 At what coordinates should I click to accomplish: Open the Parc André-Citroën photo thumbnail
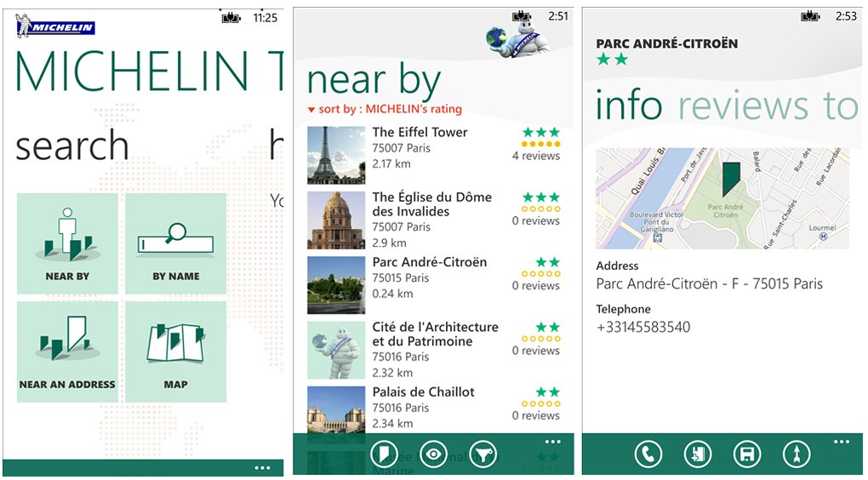tap(336, 285)
